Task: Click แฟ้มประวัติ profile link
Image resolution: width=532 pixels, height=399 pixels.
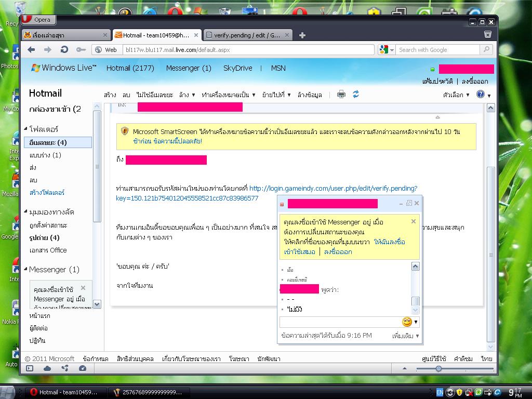Action: [x=437, y=82]
